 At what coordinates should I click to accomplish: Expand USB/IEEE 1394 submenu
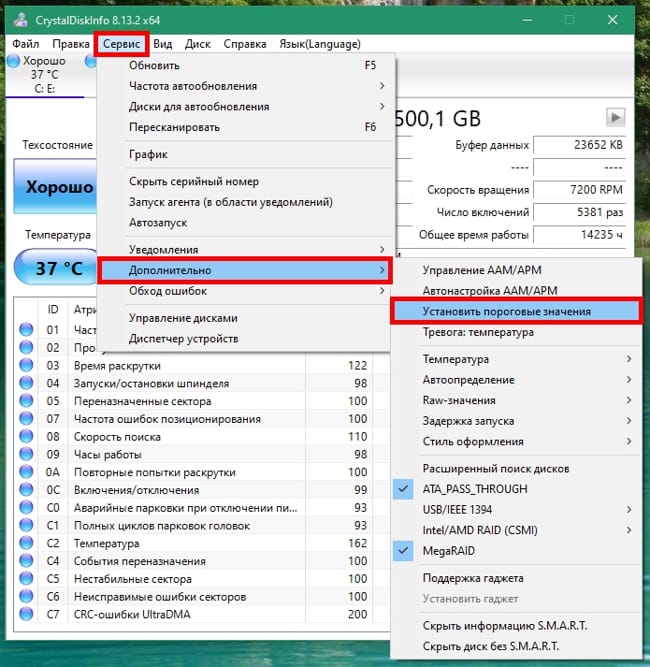pos(516,510)
